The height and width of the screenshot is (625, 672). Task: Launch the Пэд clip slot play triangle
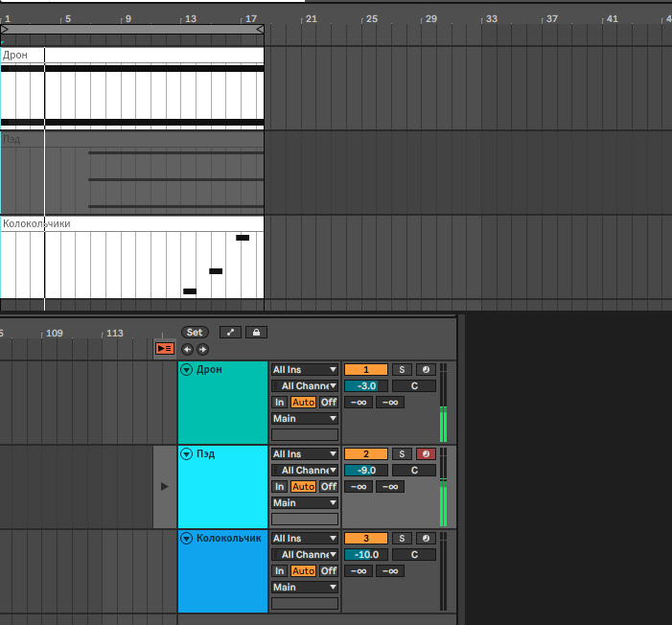165,487
